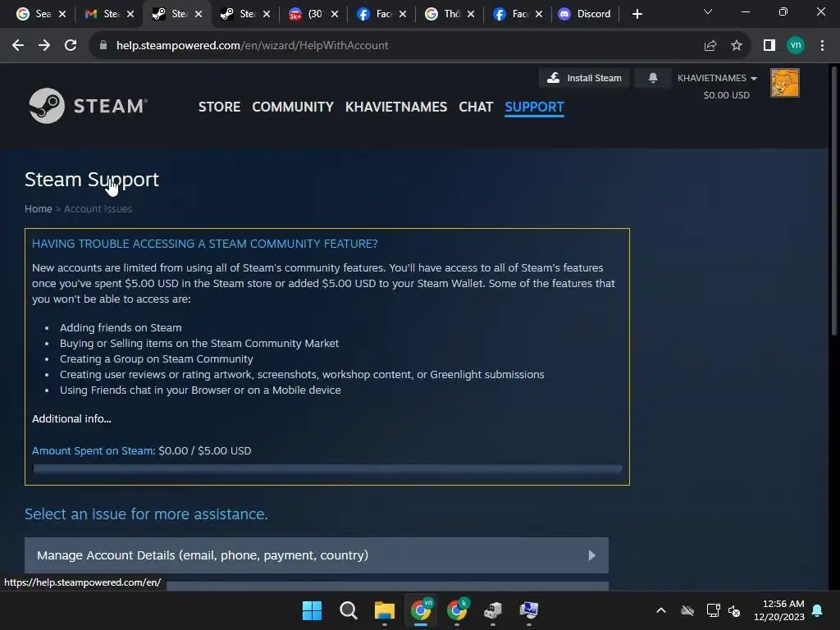Reload the current page
The width and height of the screenshot is (840, 630).
point(71,46)
